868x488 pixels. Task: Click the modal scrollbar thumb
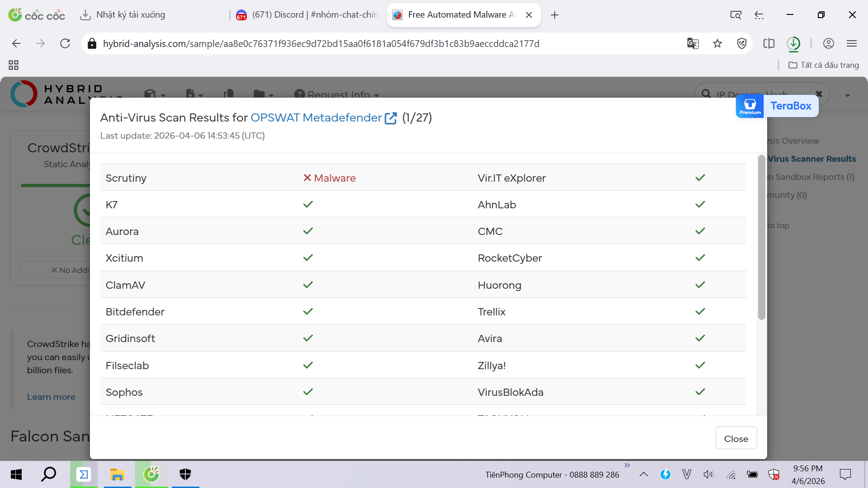tap(761, 237)
